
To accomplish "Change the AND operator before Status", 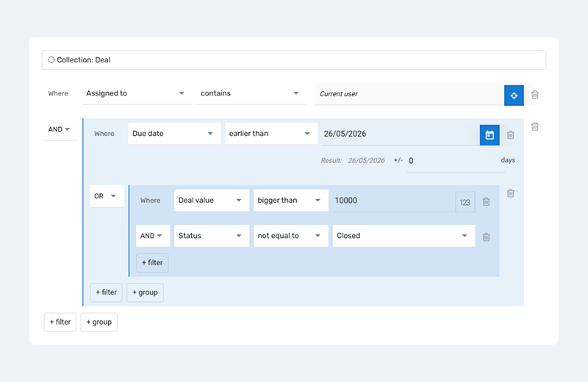I will (x=153, y=236).
